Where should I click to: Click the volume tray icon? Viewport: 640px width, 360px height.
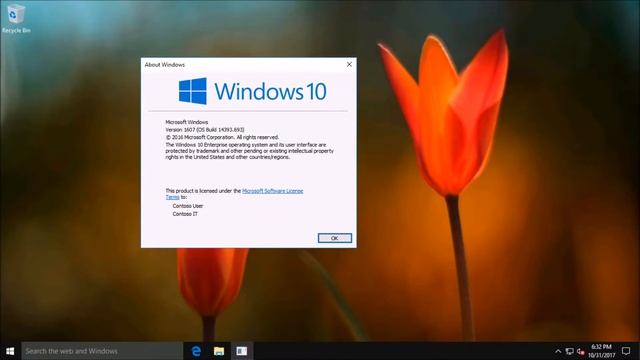[x=580, y=351]
